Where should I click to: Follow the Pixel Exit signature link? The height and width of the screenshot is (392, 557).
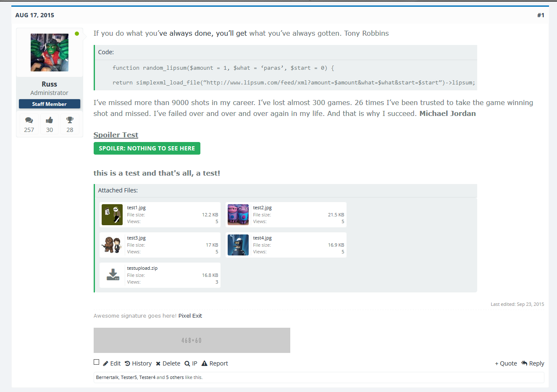[190, 316]
